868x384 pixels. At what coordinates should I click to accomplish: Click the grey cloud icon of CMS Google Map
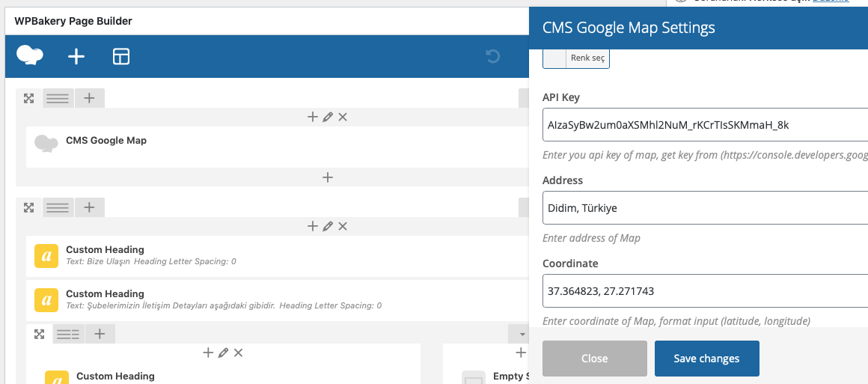(x=46, y=143)
